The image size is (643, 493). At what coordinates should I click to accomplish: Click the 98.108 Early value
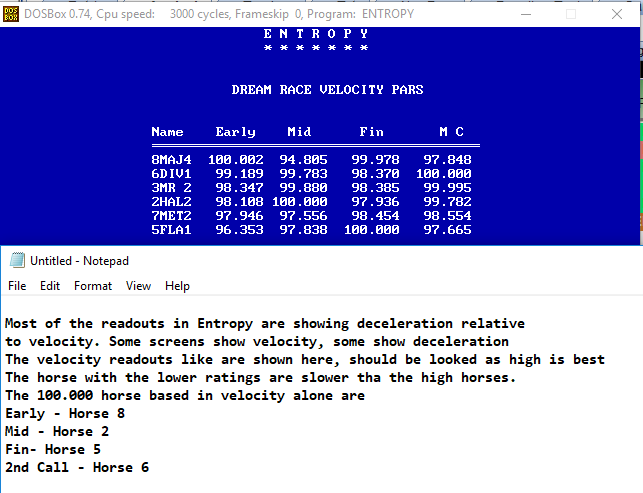[239, 201]
